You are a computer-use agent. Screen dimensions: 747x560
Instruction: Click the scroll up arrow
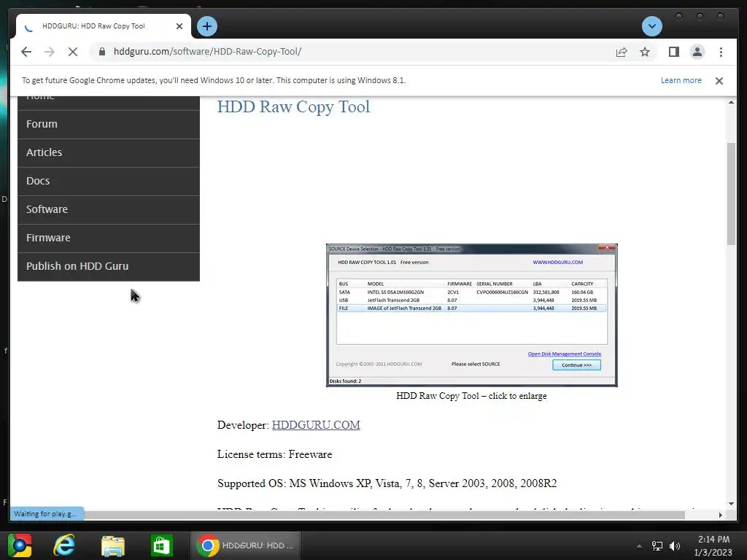[731, 102]
